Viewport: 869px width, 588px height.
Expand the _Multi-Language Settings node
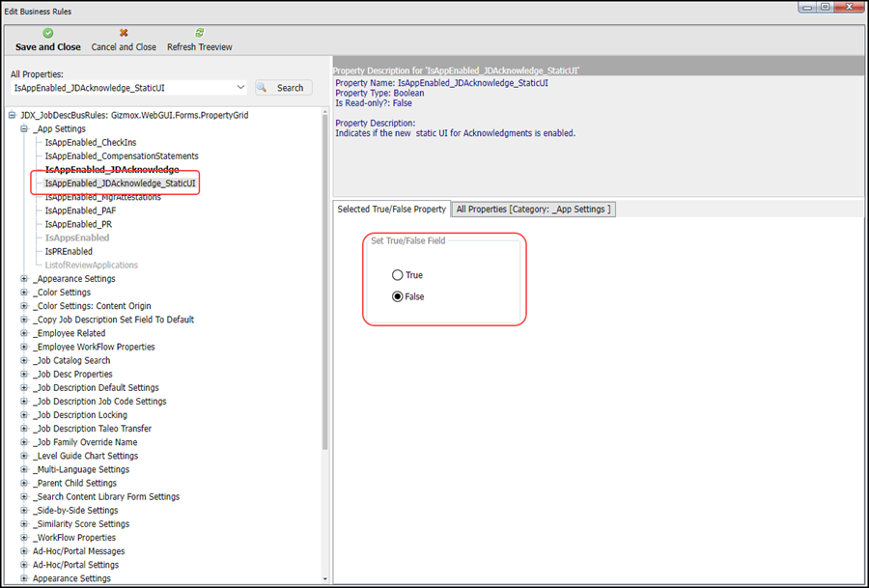(x=24, y=469)
